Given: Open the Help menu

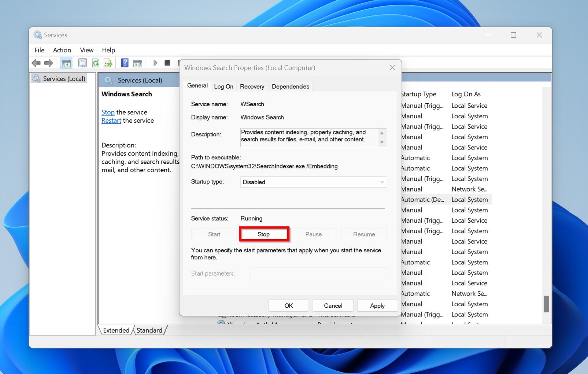Looking at the screenshot, I should [x=108, y=50].
